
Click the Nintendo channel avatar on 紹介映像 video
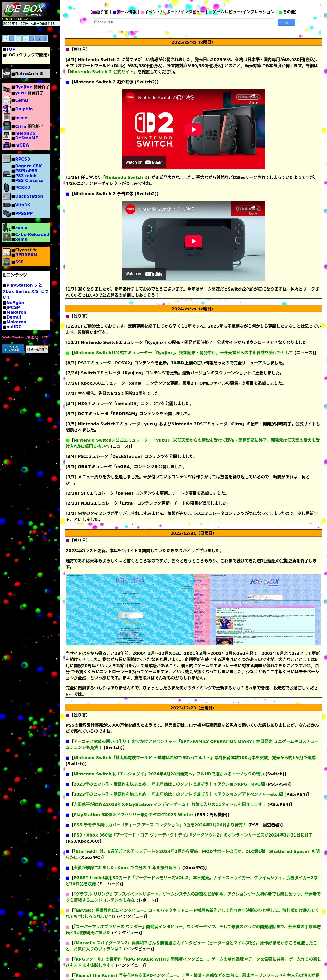coord(131,97)
